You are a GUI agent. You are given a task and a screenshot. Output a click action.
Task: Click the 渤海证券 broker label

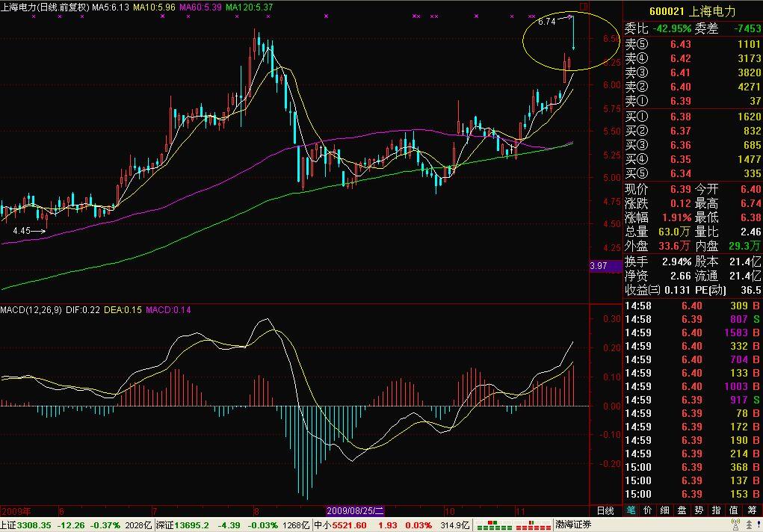(573, 525)
